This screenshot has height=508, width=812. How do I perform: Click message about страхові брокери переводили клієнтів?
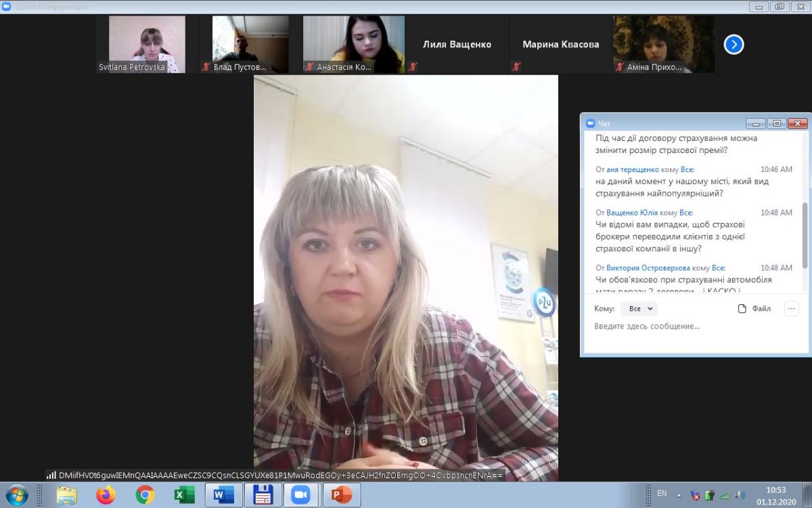(x=671, y=236)
